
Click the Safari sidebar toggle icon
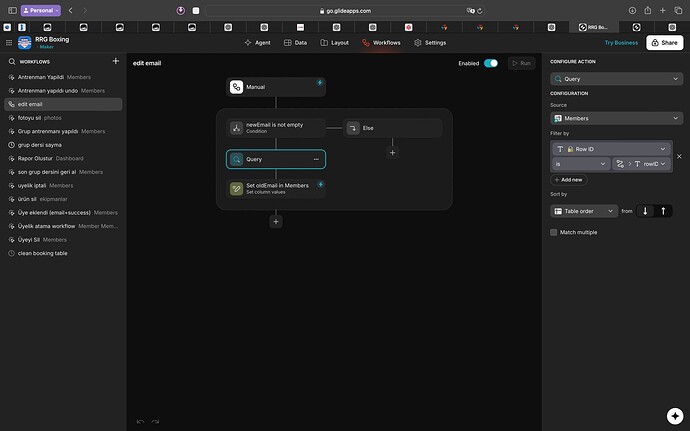[12, 10]
